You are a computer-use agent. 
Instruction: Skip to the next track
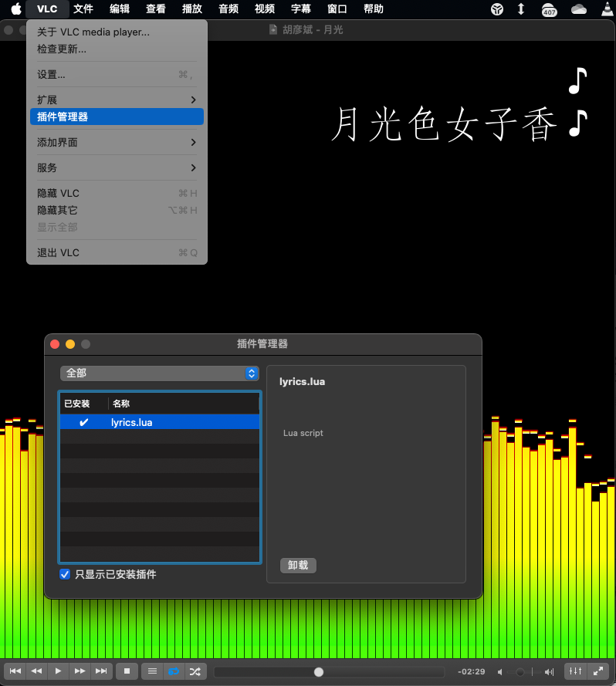coord(101,671)
